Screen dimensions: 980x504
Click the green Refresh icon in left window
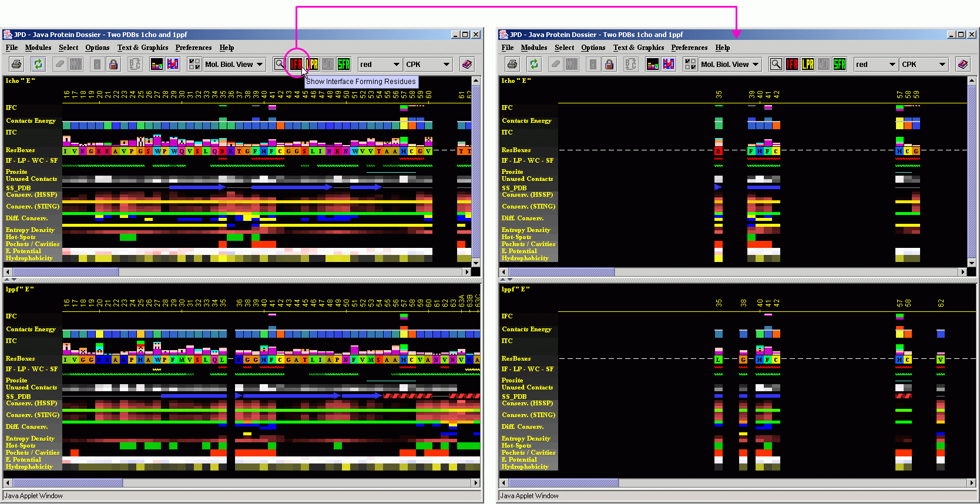pyautogui.click(x=38, y=64)
